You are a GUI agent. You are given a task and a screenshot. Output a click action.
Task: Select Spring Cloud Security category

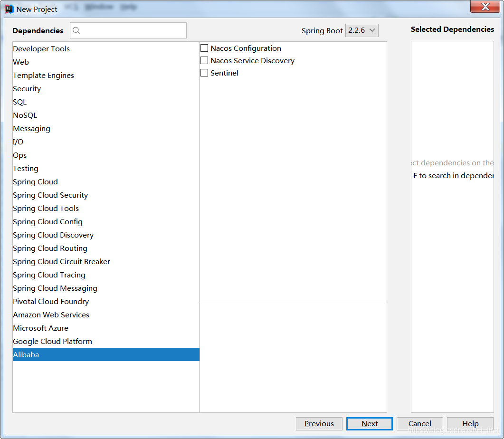(x=106, y=195)
